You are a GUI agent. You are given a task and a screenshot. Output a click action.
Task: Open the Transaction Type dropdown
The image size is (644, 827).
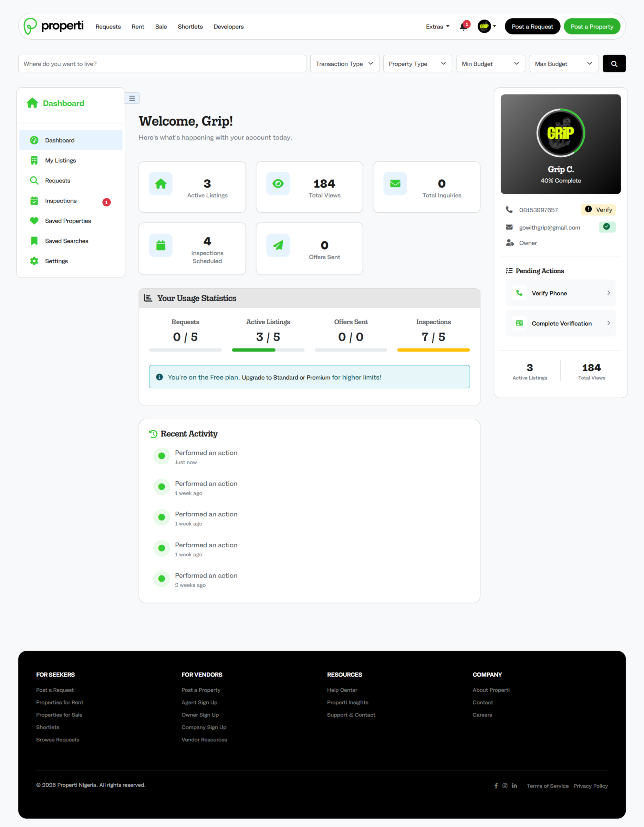click(345, 64)
